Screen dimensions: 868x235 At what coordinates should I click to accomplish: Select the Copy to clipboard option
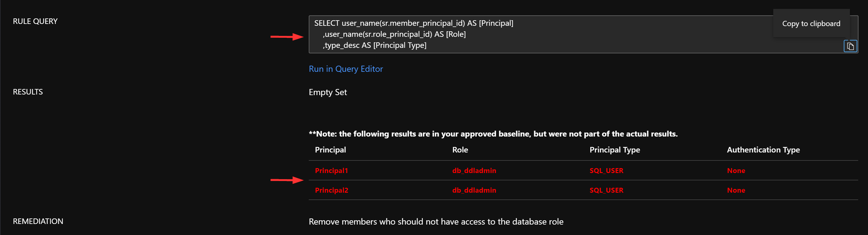pyautogui.click(x=811, y=24)
